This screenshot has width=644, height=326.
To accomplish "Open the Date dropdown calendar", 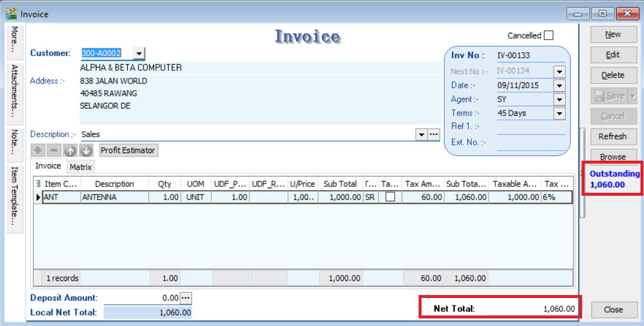I will point(559,86).
